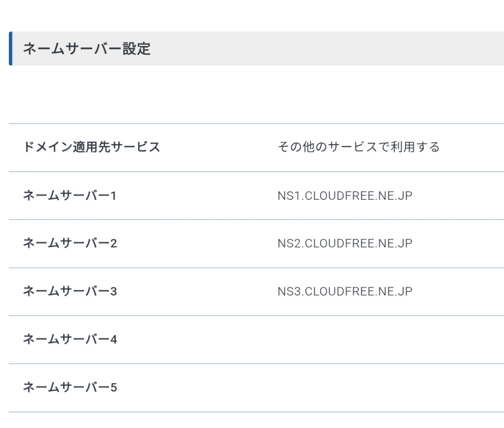Click the ネームサーバー設定 section heading

[x=87, y=49]
